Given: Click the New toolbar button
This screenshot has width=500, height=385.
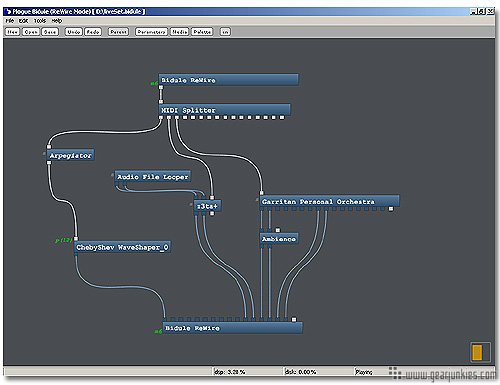Looking at the screenshot, I should 13,32.
